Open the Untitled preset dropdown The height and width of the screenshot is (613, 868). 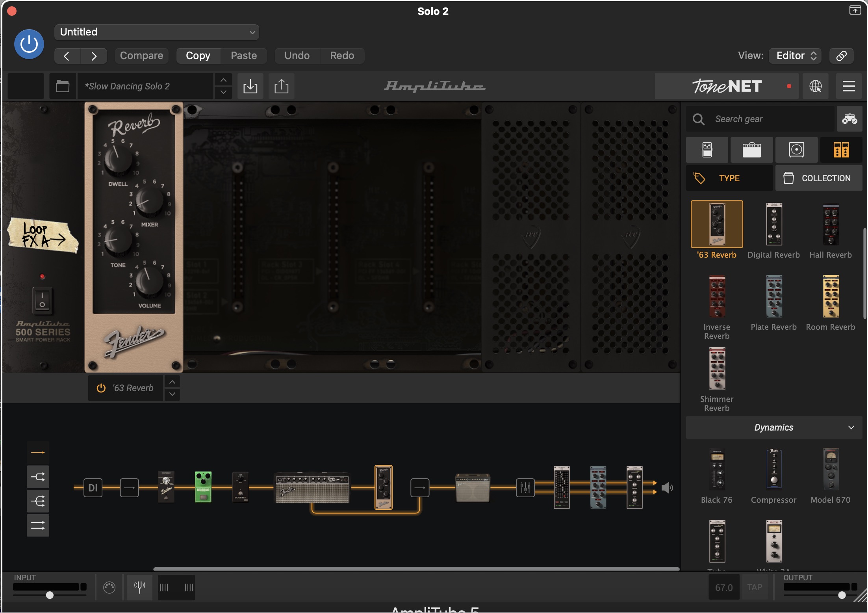pyautogui.click(x=156, y=32)
